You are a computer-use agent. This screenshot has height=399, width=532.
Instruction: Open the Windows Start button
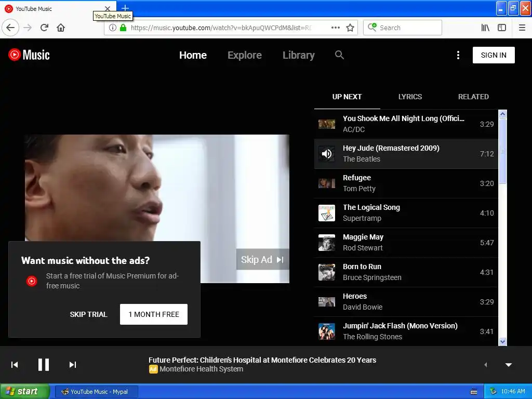[x=24, y=392]
